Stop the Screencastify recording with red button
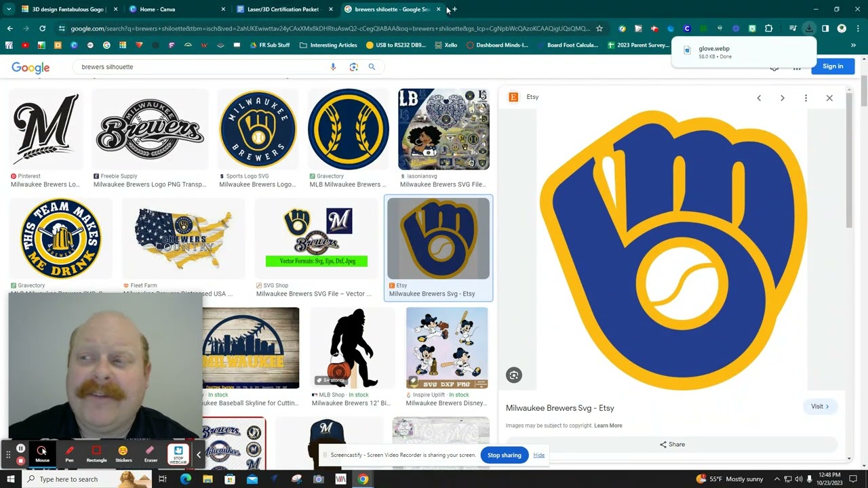 tap(20, 461)
